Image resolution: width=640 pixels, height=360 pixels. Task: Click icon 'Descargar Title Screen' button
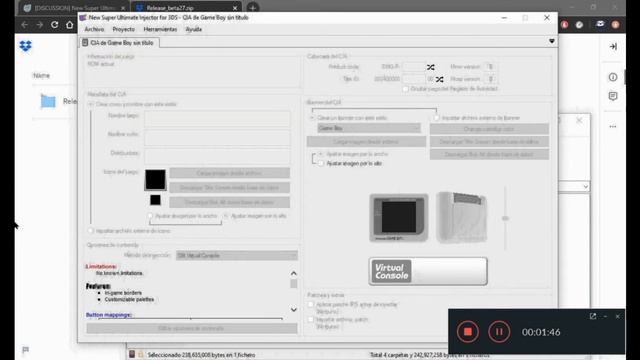230,188
